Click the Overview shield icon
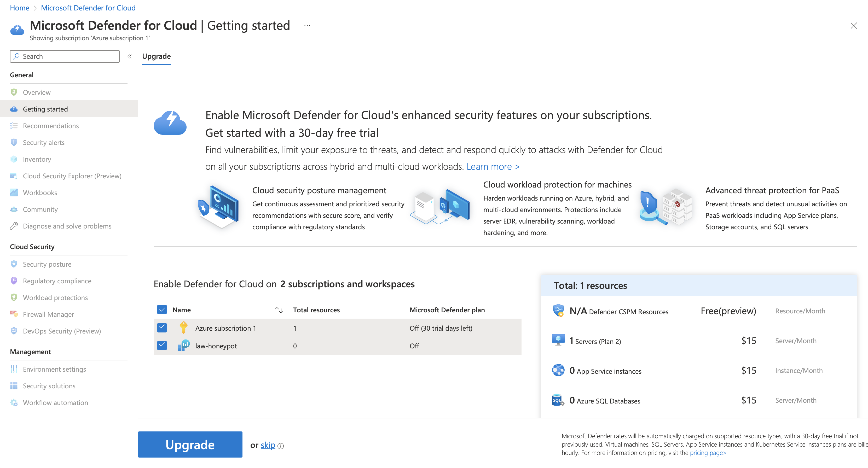868x468 pixels. [x=14, y=92]
